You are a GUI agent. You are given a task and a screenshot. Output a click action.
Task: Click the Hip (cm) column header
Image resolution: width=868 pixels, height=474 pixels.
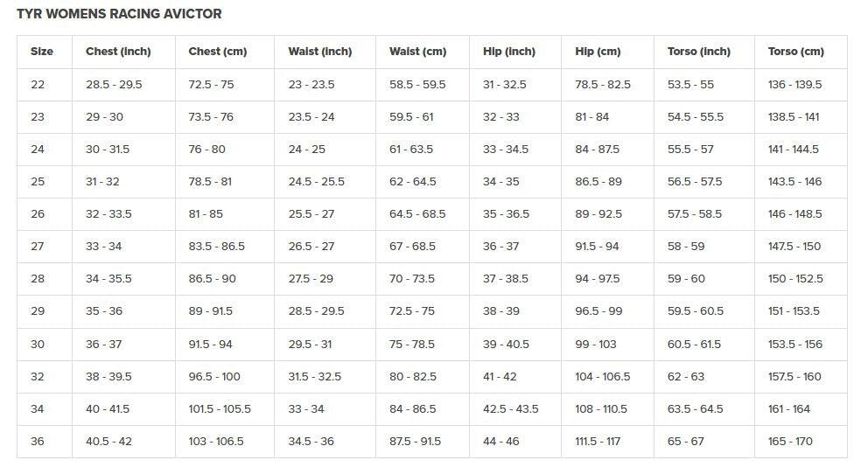[598, 52]
